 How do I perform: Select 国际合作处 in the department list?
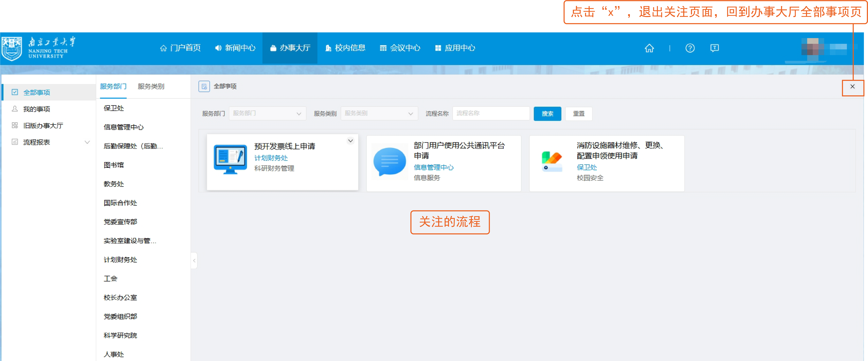120,203
